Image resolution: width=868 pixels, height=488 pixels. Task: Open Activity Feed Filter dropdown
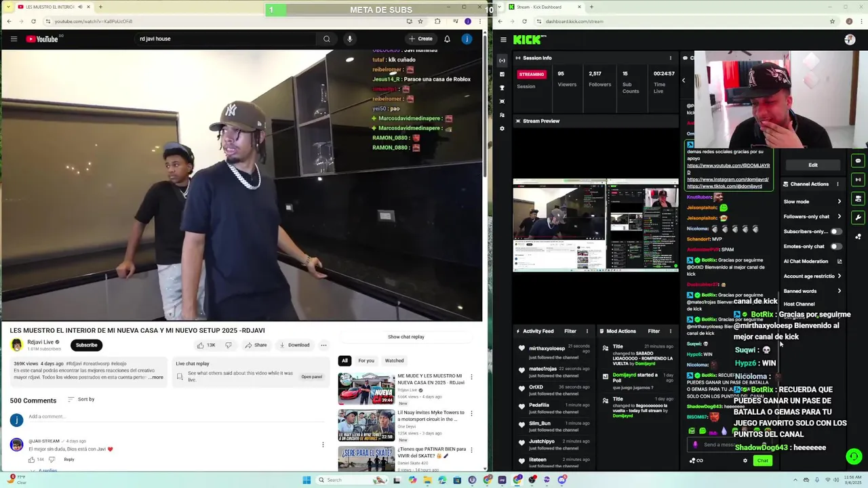point(570,331)
